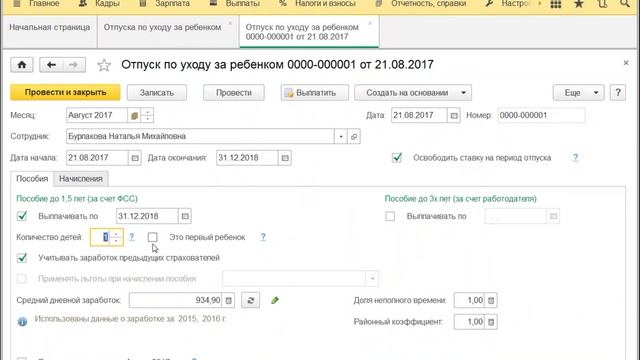Open calculator for Доля неполного времени
This screenshot has height=360, width=640.
pyautogui.click(x=491, y=300)
